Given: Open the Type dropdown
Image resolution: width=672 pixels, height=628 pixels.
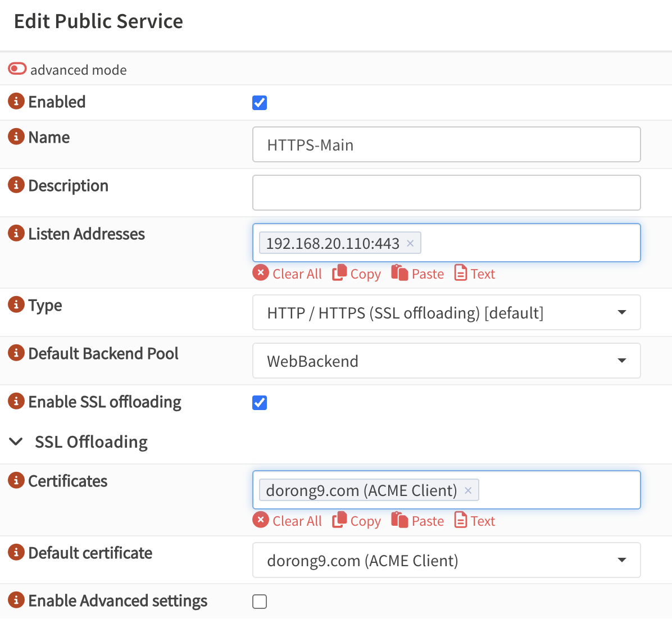Looking at the screenshot, I should pos(446,312).
